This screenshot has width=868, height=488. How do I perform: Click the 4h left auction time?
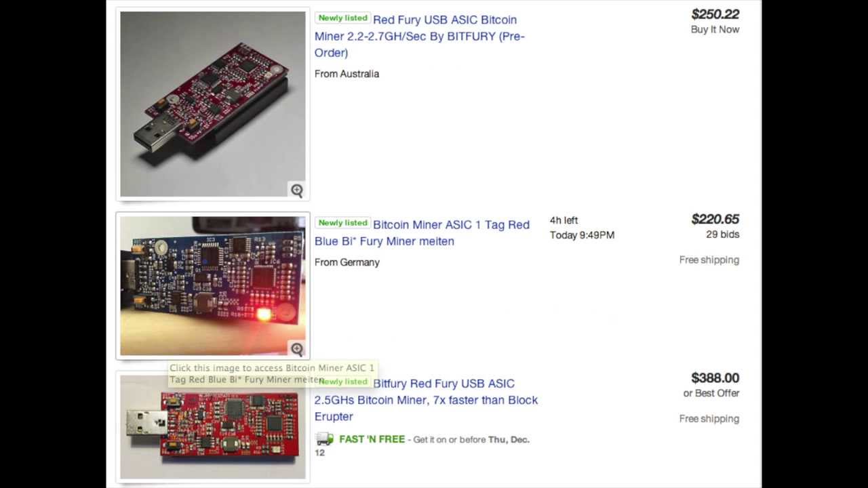(564, 220)
